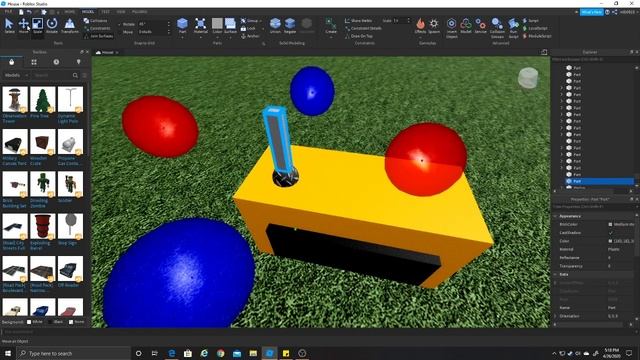Click the Model icon in Advanced group
The width and height of the screenshot is (640, 360).
point(466,24)
